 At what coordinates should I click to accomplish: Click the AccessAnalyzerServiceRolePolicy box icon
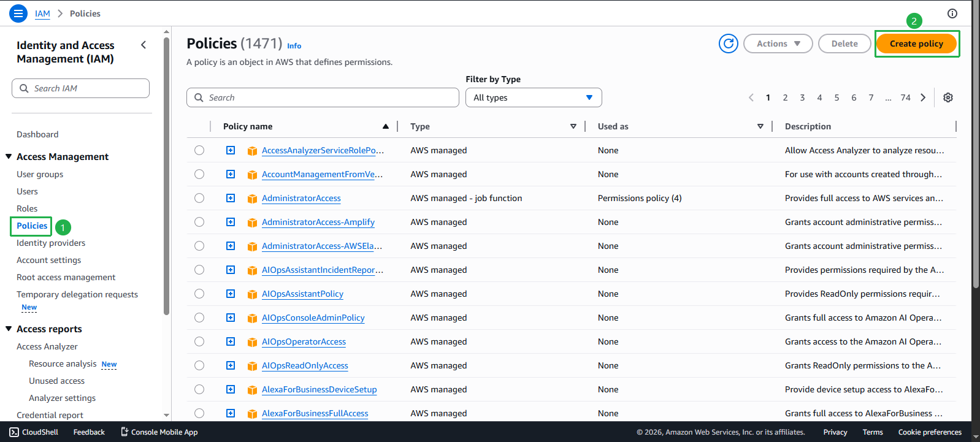click(252, 151)
